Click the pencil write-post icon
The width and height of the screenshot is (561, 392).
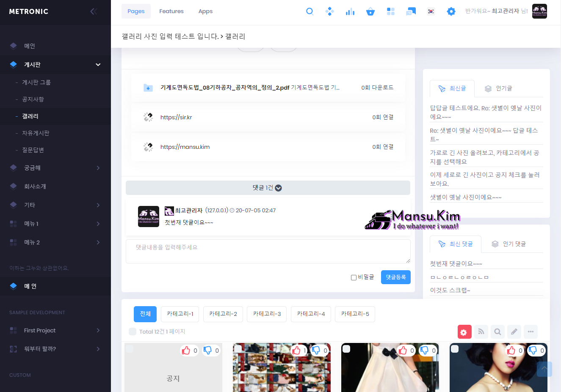pos(514,332)
